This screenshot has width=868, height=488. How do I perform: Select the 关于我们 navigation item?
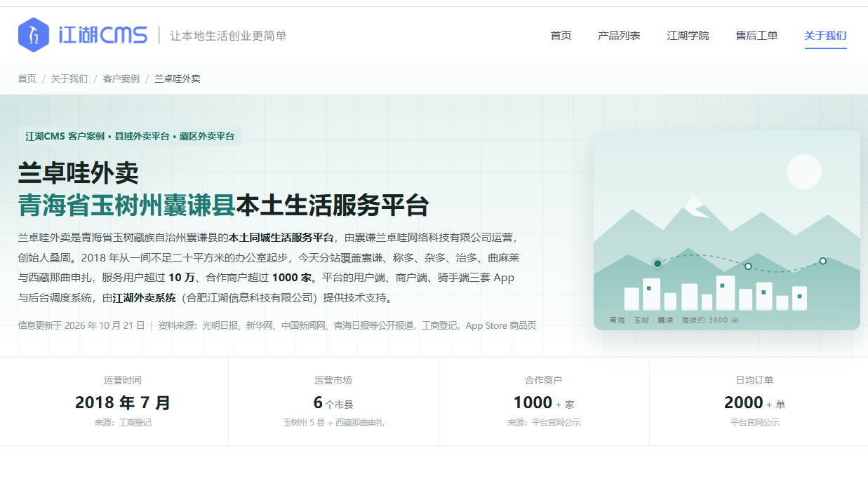coord(825,36)
